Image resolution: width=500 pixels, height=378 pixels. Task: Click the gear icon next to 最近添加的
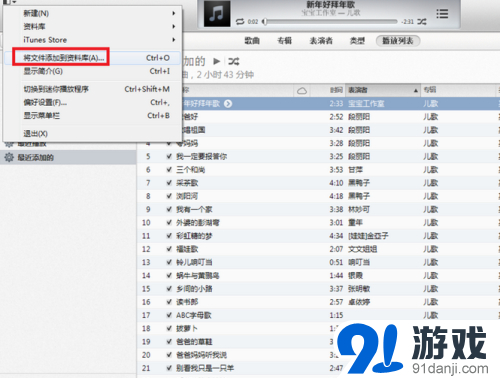coord(9,157)
